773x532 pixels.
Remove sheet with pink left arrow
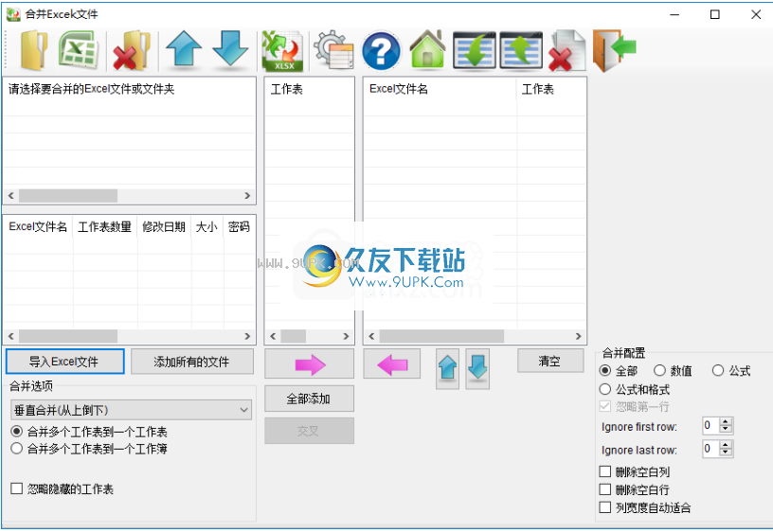(x=392, y=364)
